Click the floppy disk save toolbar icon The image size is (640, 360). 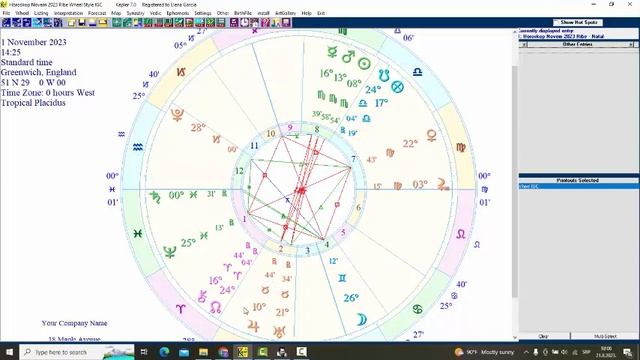[82, 22]
